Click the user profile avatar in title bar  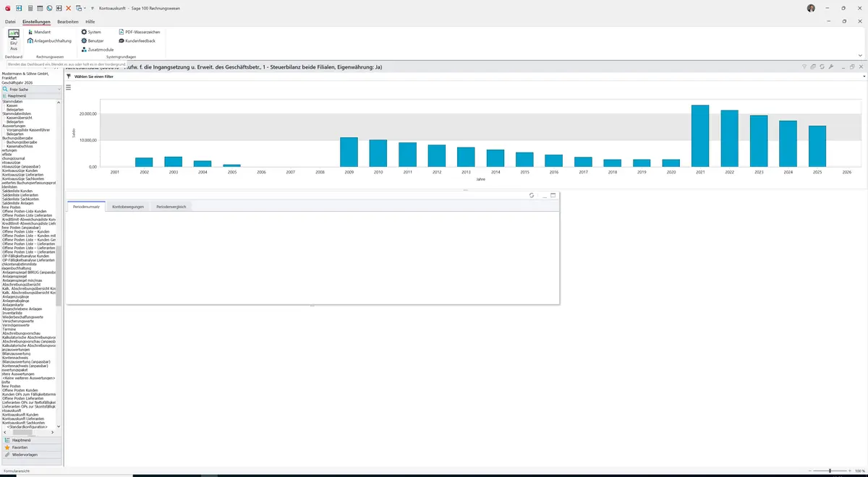coord(811,8)
